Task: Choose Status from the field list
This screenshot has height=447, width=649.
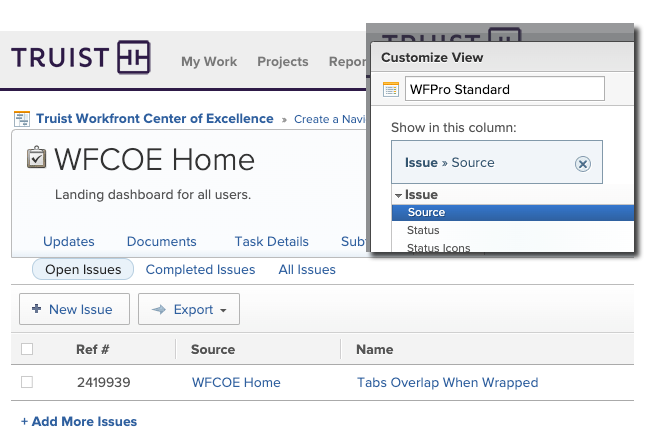Action: [423, 230]
